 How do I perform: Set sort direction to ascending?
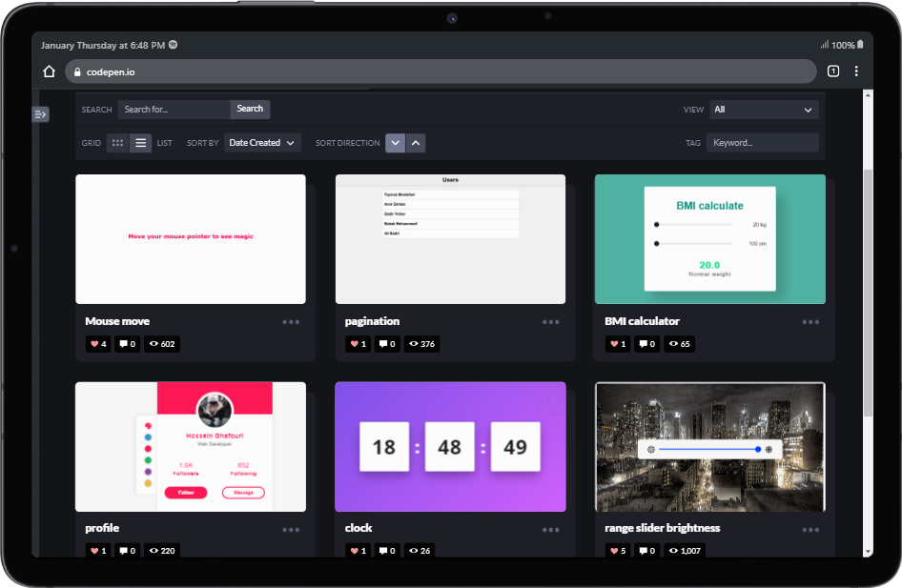(x=416, y=143)
